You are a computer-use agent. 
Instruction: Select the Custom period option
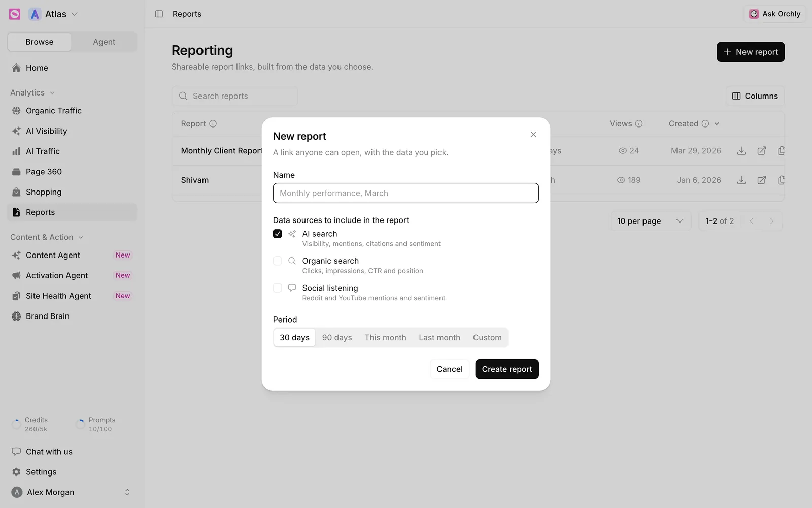click(487, 338)
